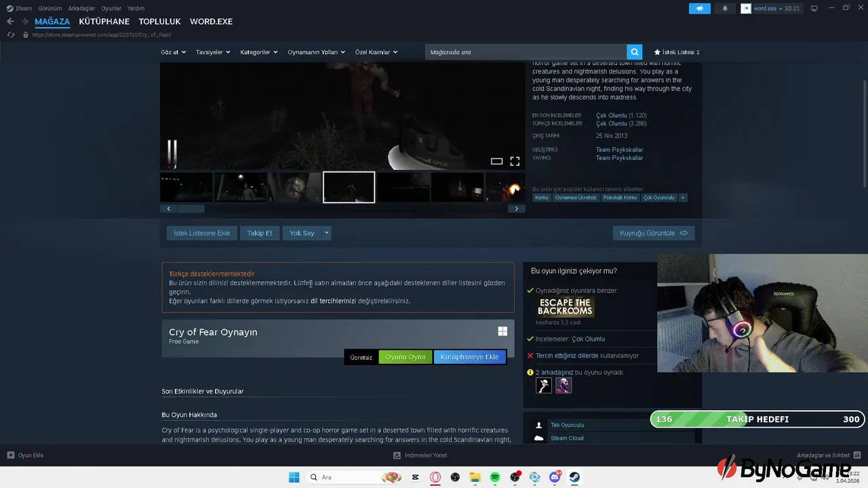
Task: Add another tag with the plus button
Action: (x=683, y=198)
